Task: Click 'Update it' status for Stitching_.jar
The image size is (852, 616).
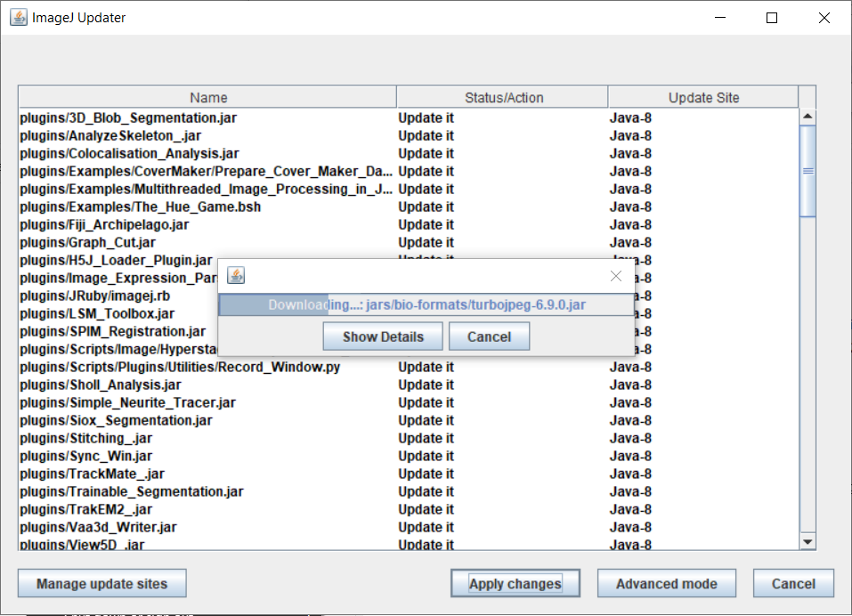Action: (426, 438)
